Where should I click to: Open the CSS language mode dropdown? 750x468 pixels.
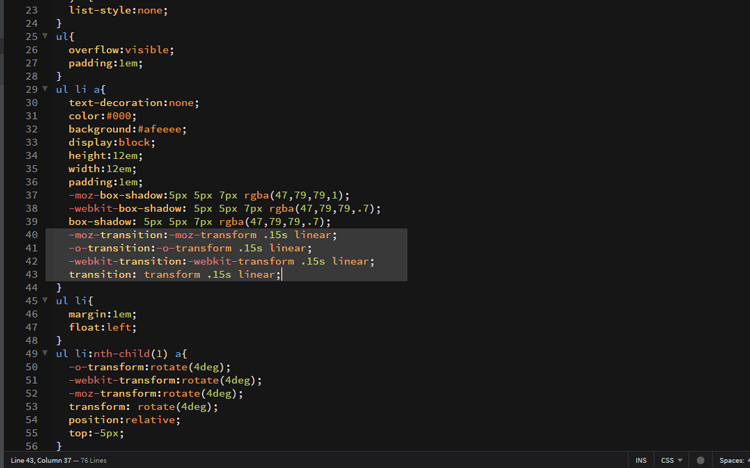[x=671, y=460]
